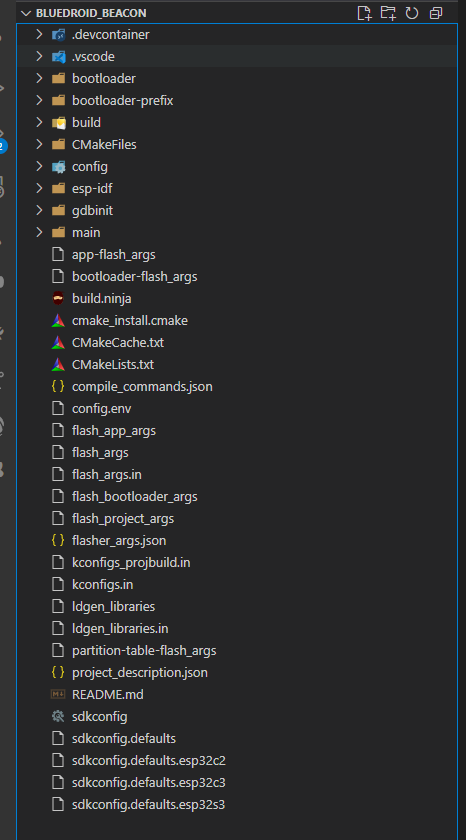This screenshot has width=466, height=840.
Task: Click the gear icon beside sdkconfig
Action: click(x=58, y=716)
